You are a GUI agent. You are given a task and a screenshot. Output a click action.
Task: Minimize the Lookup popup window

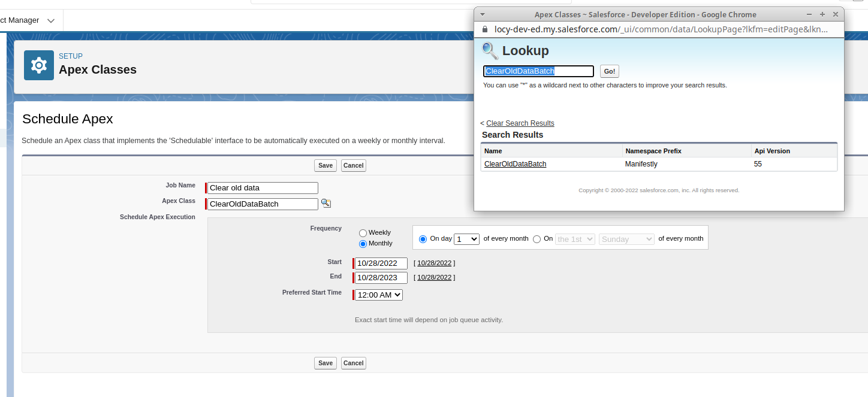pos(809,14)
